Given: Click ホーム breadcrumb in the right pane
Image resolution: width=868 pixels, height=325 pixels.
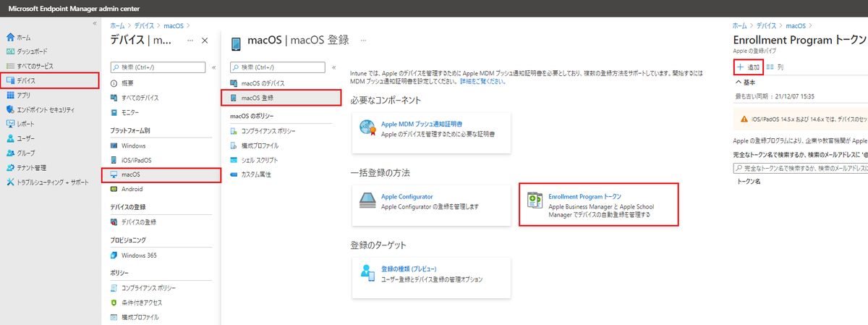Looking at the screenshot, I should (x=741, y=25).
